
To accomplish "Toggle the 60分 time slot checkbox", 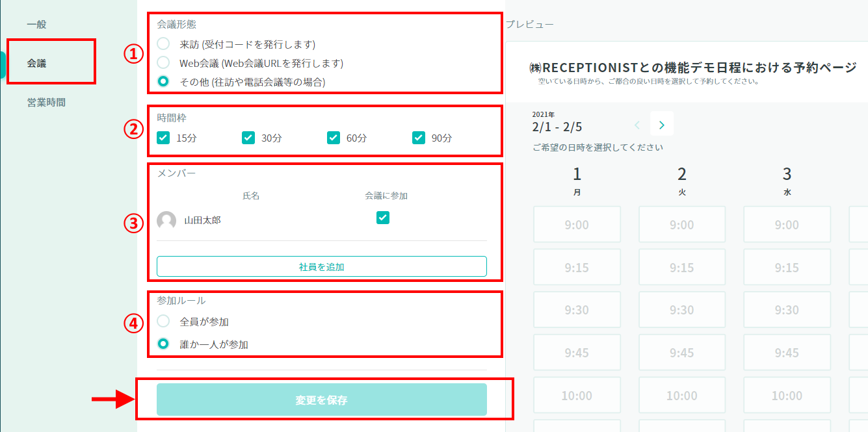I will [334, 138].
